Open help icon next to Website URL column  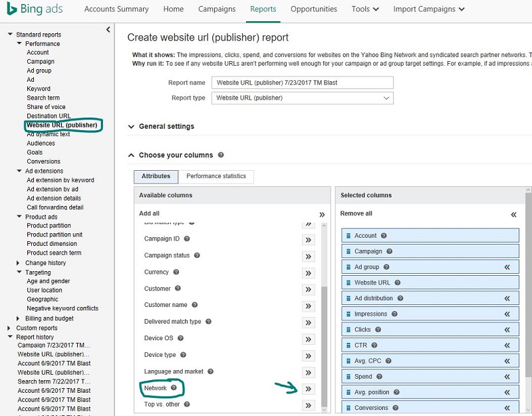pyautogui.click(x=398, y=282)
